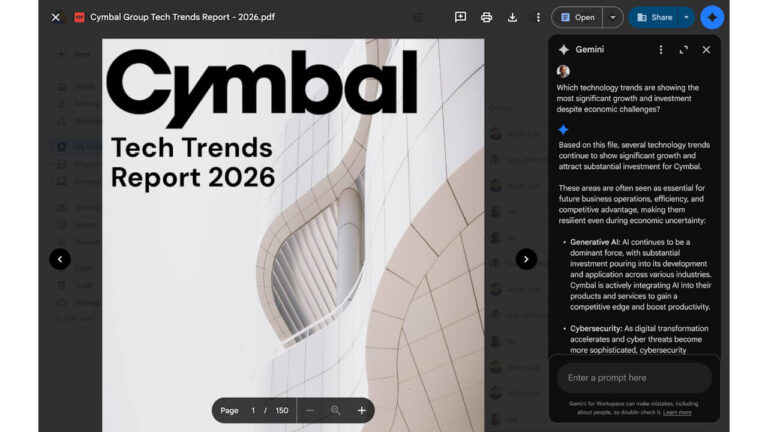This screenshot has height=432, width=768.
Task: Go to the previous file with left arrow
Action: [60, 259]
